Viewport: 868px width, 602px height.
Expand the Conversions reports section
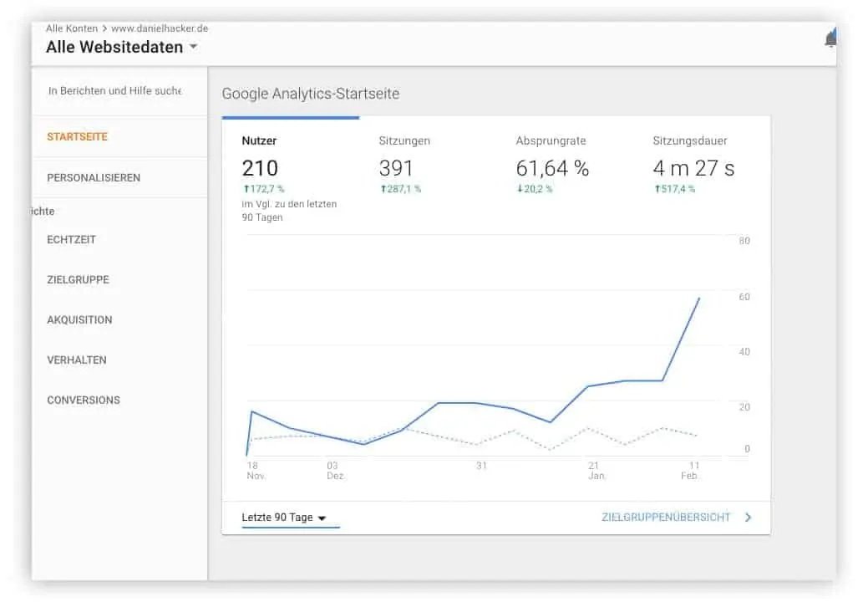click(x=84, y=400)
